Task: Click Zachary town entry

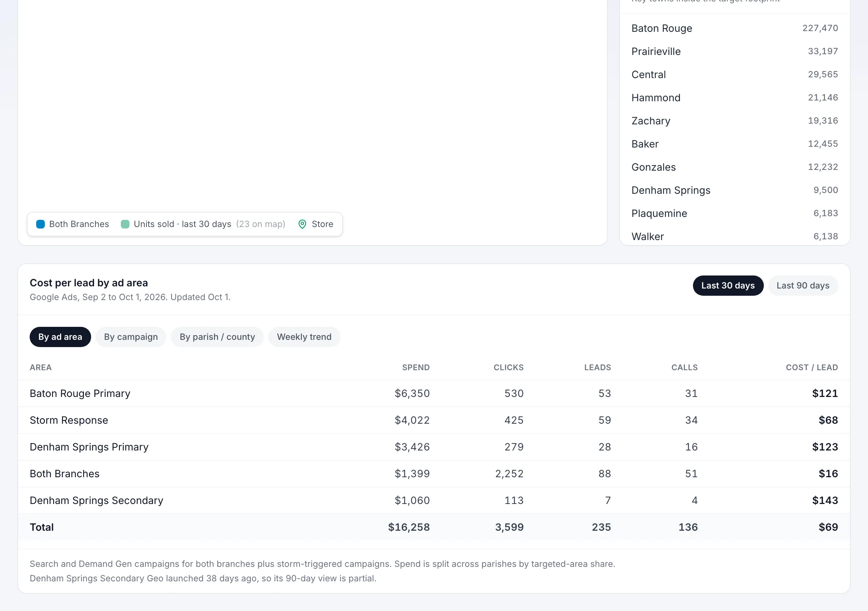Action: (651, 121)
